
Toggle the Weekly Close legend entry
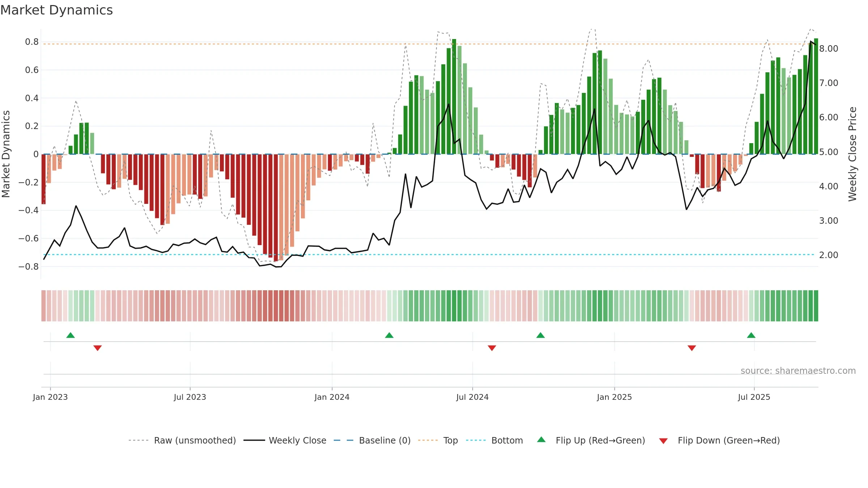coord(285,440)
